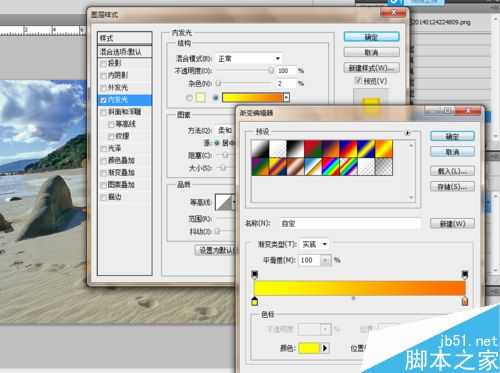Click the large yellow-orange gradient editing bar
The width and height of the screenshot is (500, 373).
[360, 288]
